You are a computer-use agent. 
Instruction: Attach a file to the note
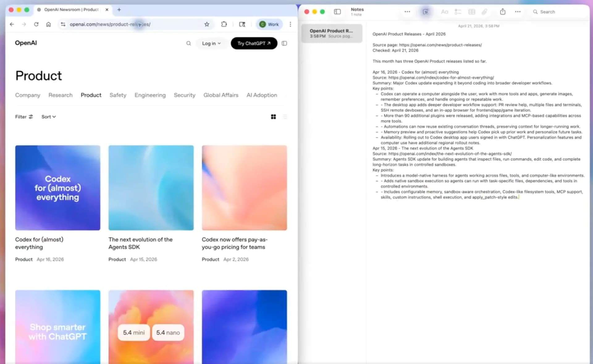(x=484, y=12)
